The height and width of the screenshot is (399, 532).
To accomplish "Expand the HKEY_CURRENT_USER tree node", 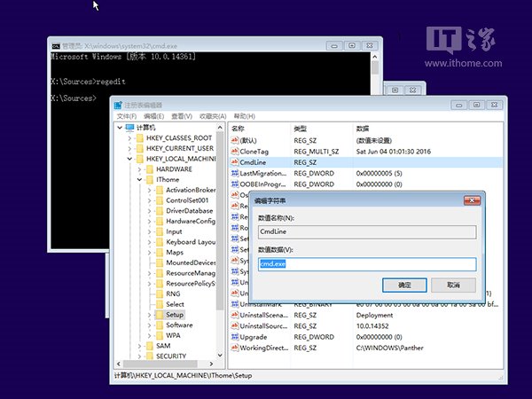I will (129, 149).
